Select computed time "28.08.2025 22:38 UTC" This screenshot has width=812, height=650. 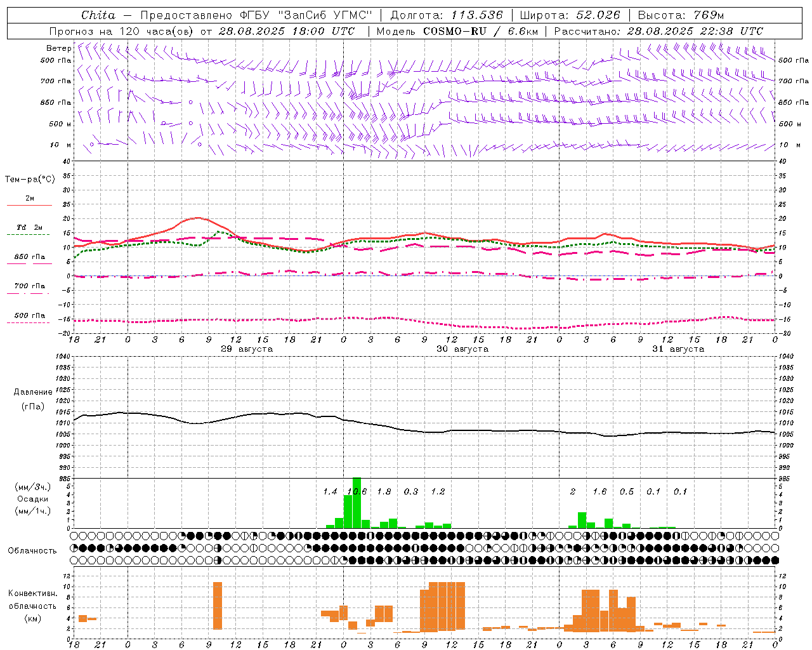[695, 31]
